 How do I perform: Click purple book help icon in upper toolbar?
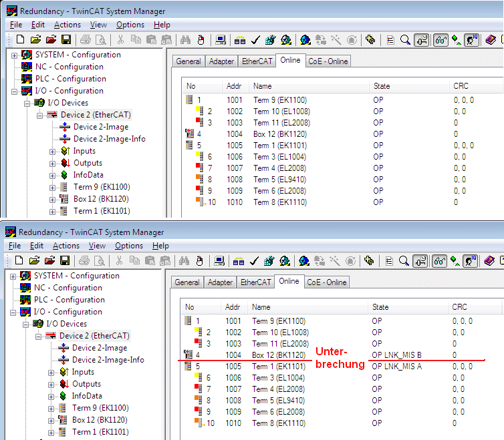(x=490, y=40)
